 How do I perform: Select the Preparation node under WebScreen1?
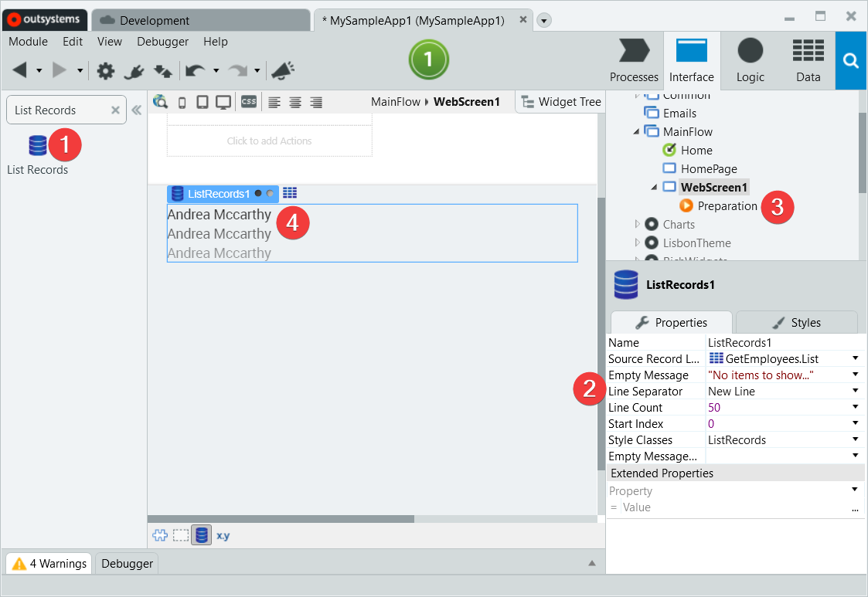pos(725,205)
